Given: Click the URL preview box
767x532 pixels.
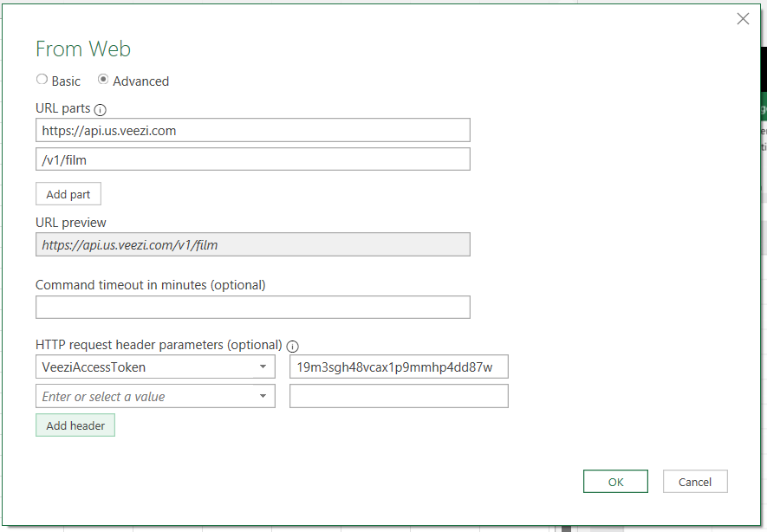Looking at the screenshot, I should click(252, 244).
